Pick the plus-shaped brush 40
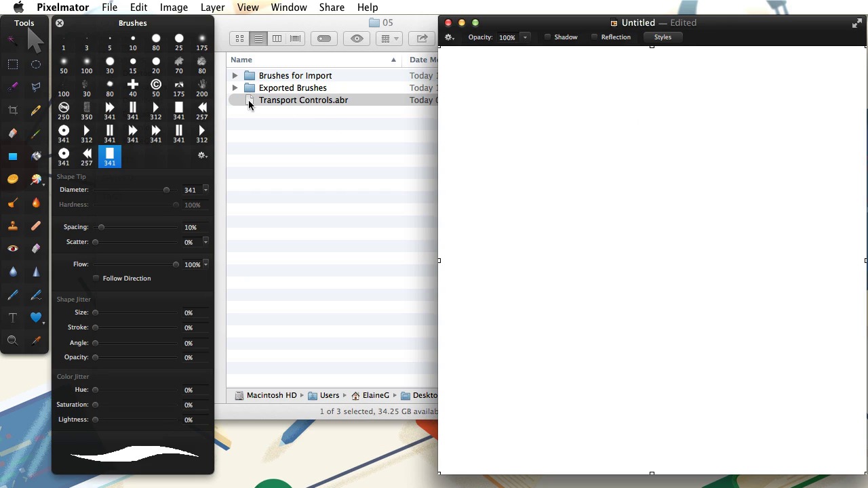The width and height of the screenshot is (868, 488). pyautogui.click(x=133, y=87)
